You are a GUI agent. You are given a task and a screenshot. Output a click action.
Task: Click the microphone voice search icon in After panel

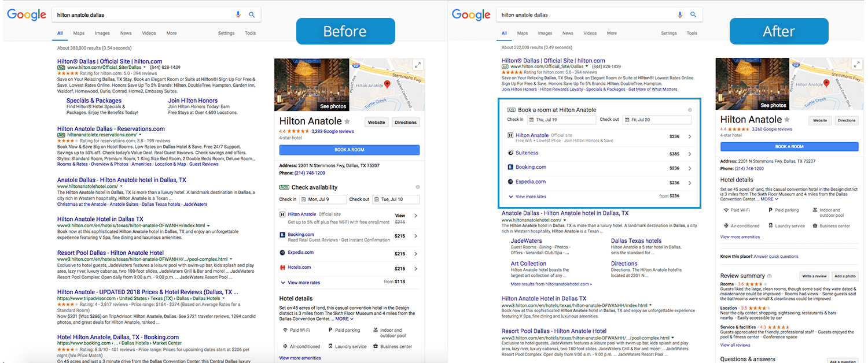[680, 14]
